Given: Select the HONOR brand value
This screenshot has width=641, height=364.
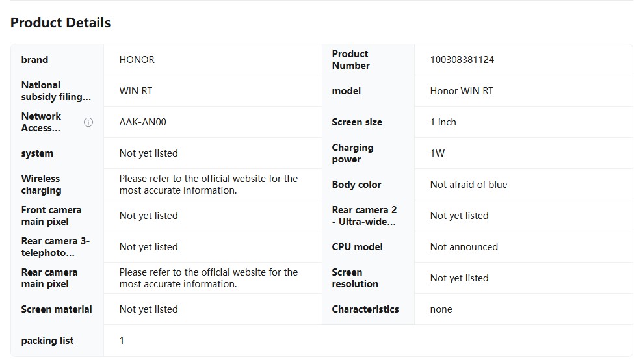Looking at the screenshot, I should tap(137, 60).
